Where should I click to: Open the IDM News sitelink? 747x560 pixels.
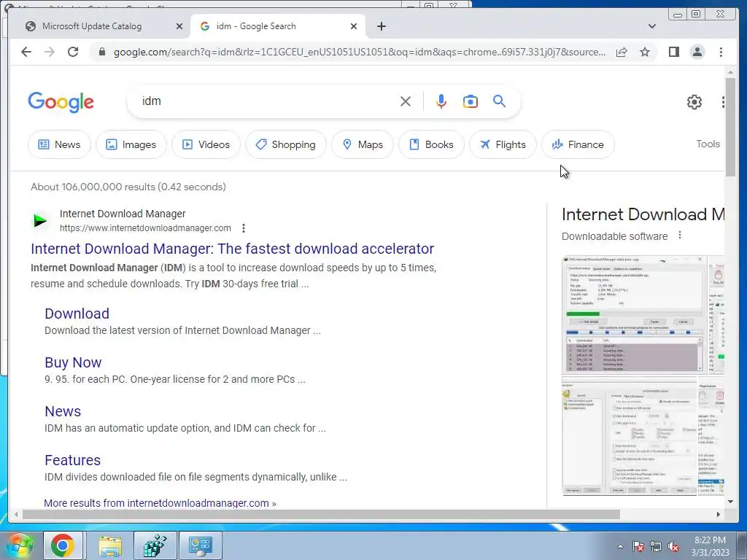[x=63, y=411]
